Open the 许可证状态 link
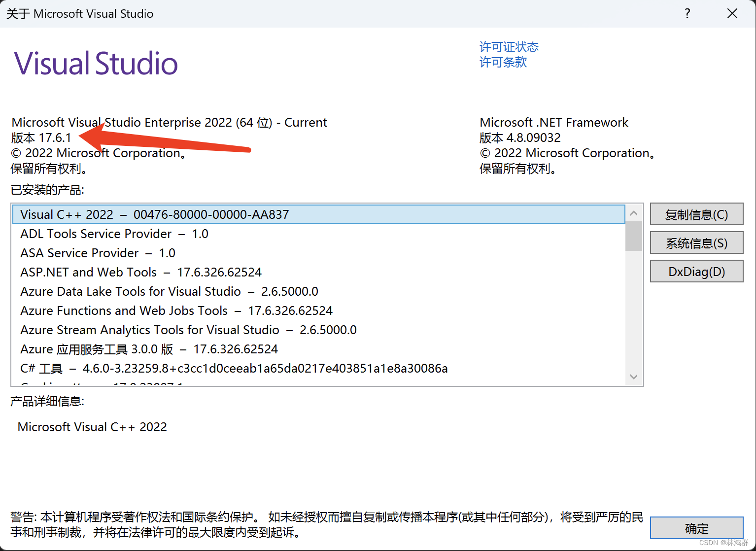Screen dimensions: 756x551 (x=509, y=47)
